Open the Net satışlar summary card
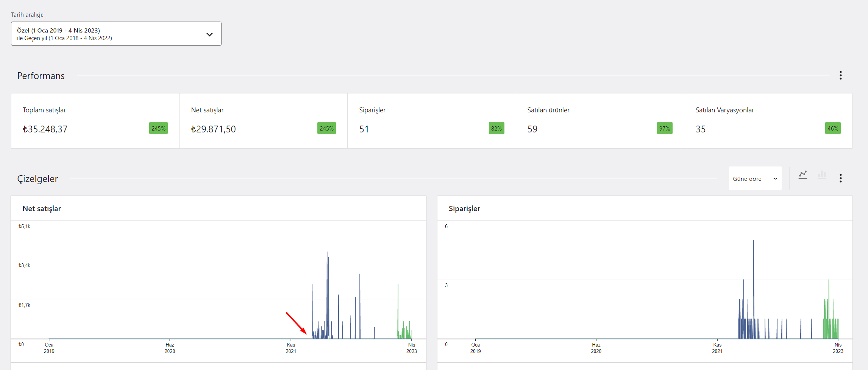Viewport: 868px width, 370px height. click(263, 121)
